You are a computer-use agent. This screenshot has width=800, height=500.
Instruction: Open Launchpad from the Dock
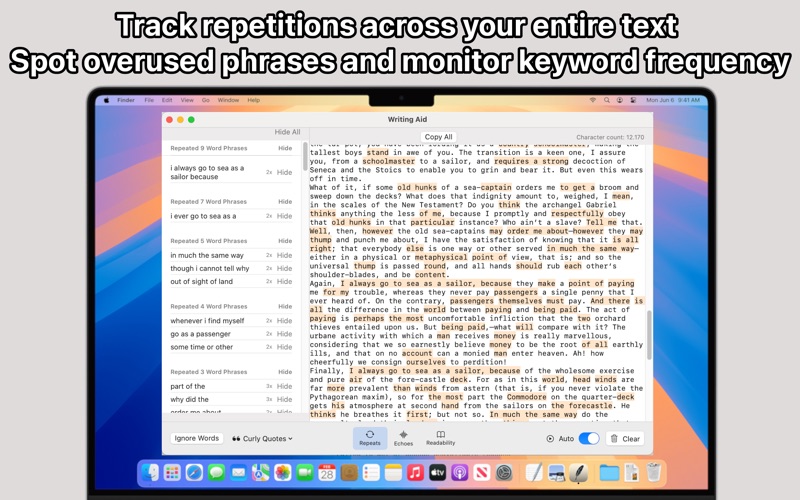172,472
